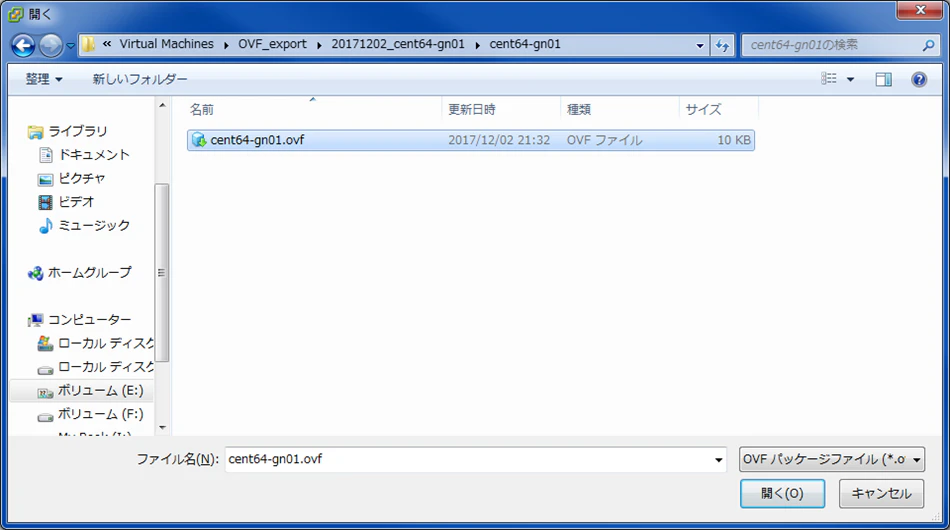Open ホームグループ in navigation pane
The height and width of the screenshot is (530, 950).
pos(89,273)
